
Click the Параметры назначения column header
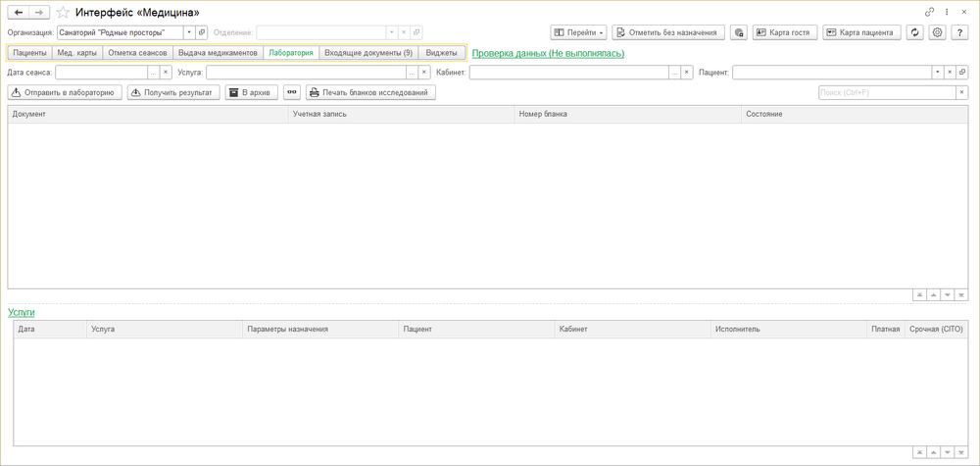point(320,329)
